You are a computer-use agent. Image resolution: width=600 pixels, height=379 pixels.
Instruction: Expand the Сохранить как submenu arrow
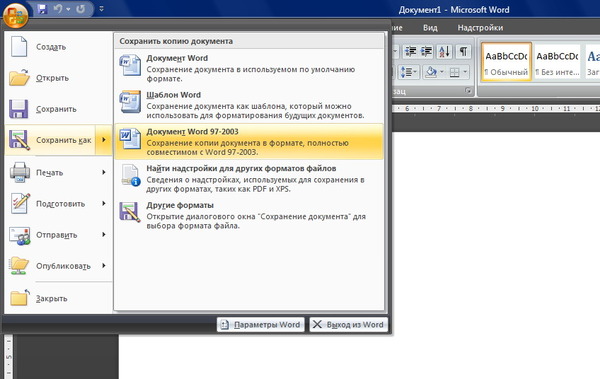(x=104, y=140)
